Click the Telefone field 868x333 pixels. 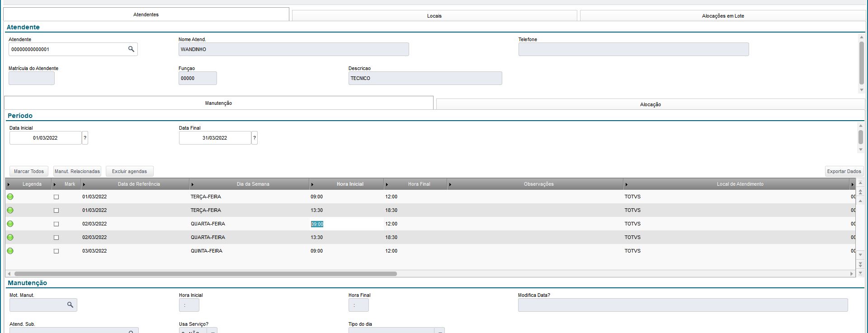click(633, 49)
